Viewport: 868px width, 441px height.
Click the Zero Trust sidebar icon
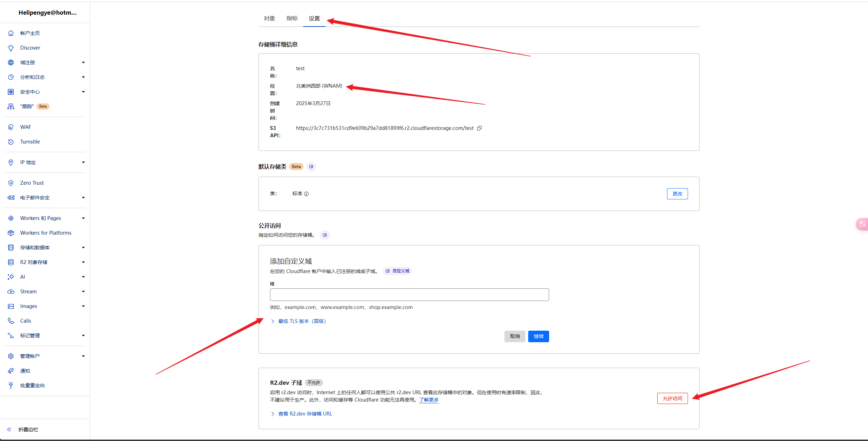[x=11, y=183]
